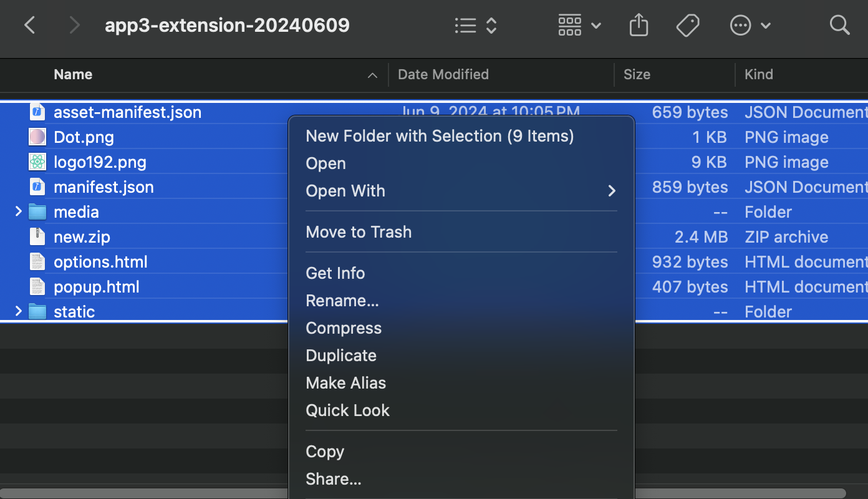
Task: Open the search magnifier icon
Action: [x=839, y=25]
